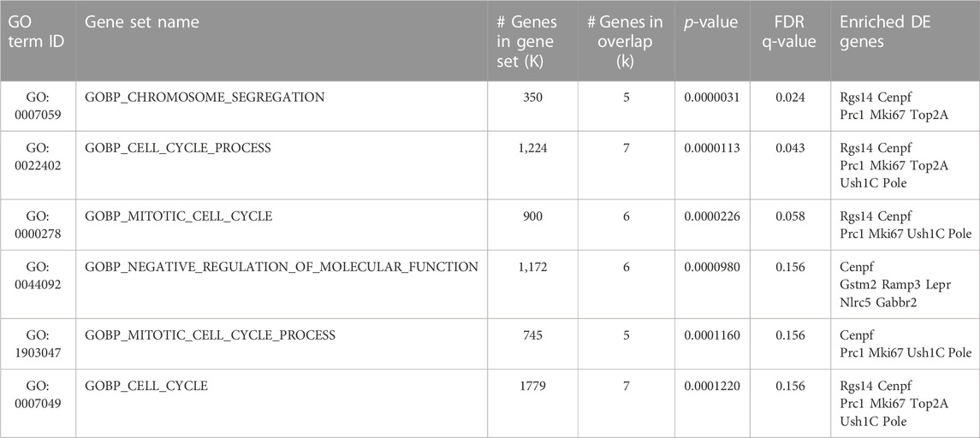Select GOBP_CHROMOSOME_SEGREGATION gene set name
The width and height of the screenshot is (980, 438).
(x=205, y=97)
